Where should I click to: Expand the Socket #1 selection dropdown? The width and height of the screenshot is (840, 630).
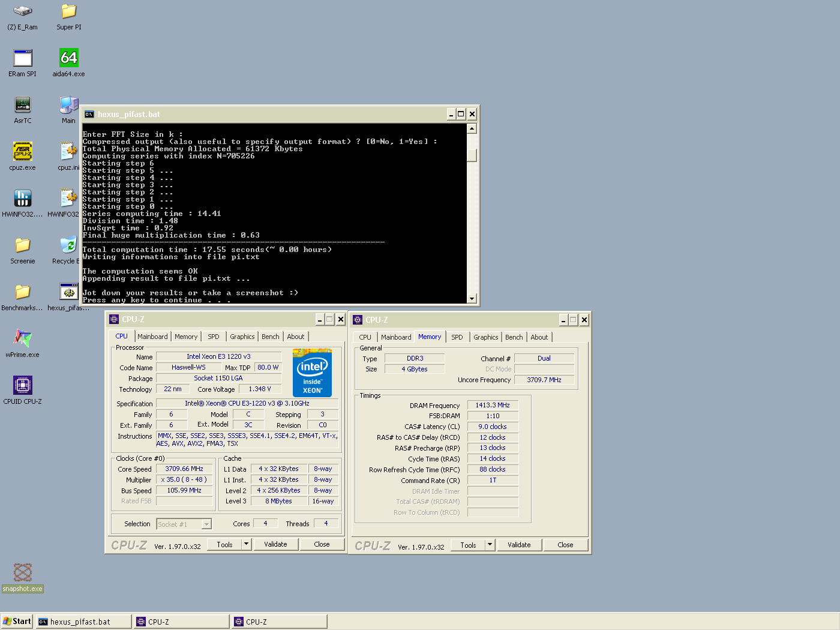coord(206,524)
